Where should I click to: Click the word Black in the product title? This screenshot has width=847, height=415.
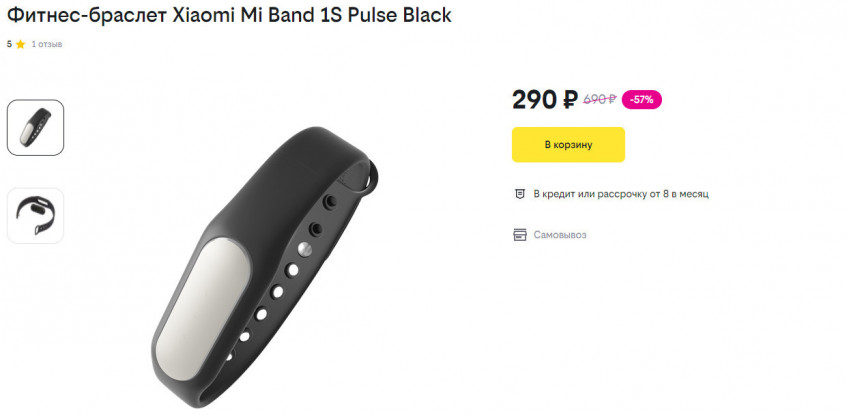pyautogui.click(x=427, y=16)
